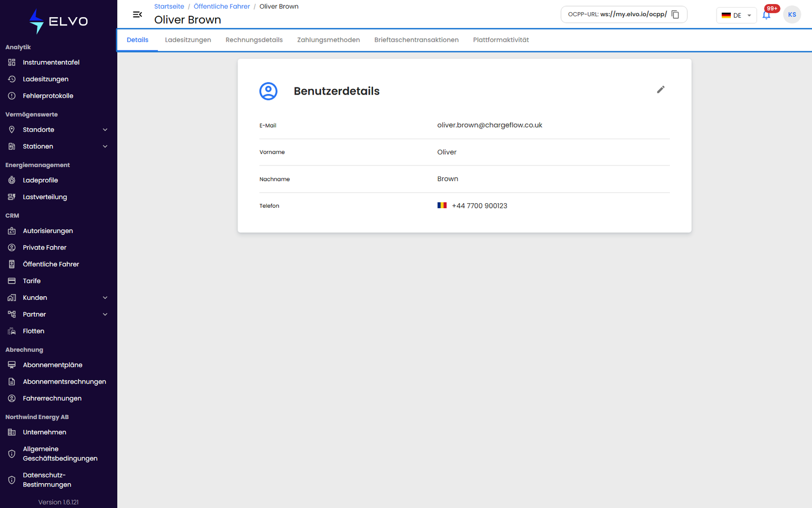Open the Plattformaktivität tab
This screenshot has width=812, height=508.
coord(501,40)
